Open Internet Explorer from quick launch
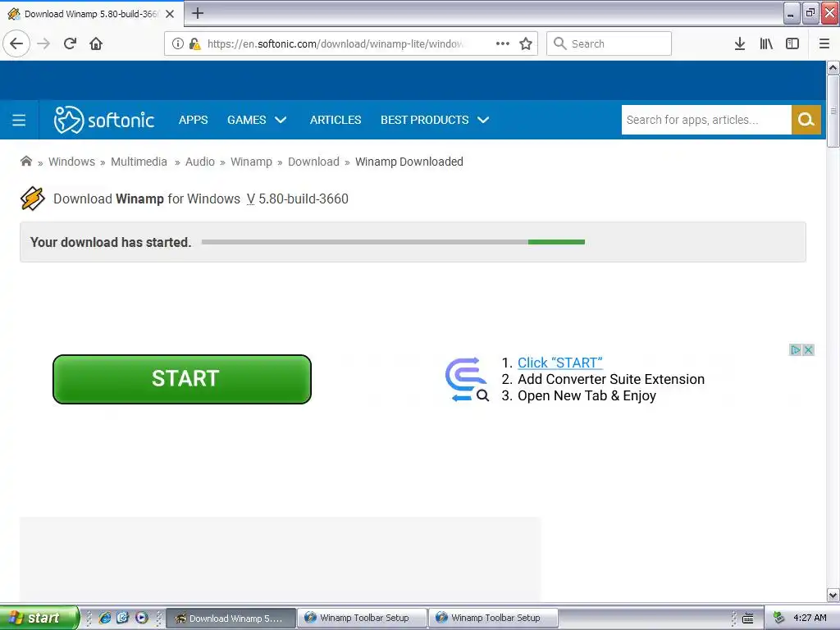This screenshot has width=840, height=630. pos(105,618)
